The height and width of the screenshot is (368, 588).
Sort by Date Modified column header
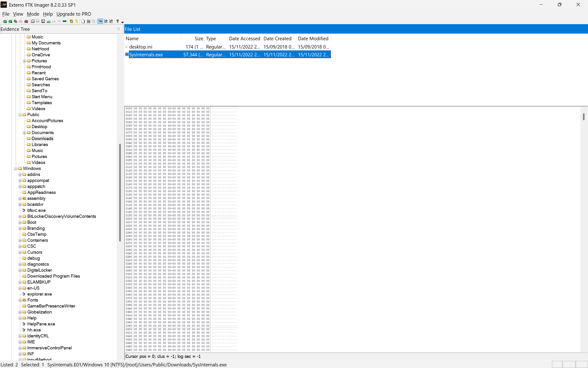(x=313, y=38)
